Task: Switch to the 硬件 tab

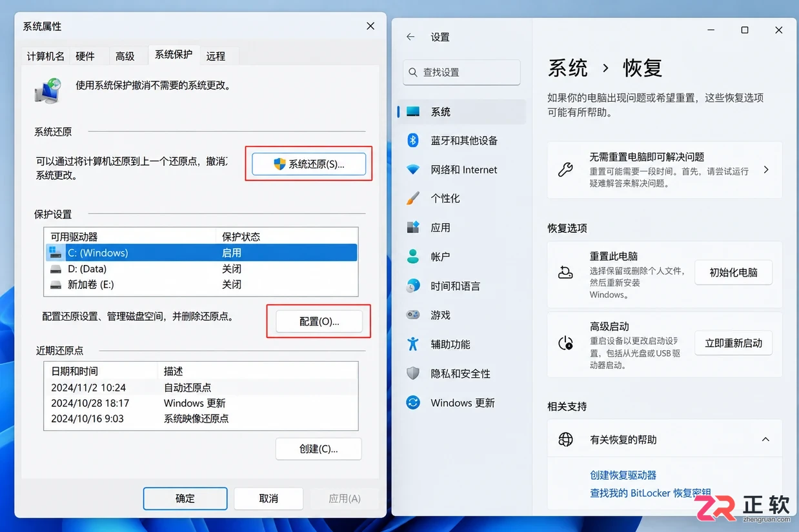Action: [85, 56]
